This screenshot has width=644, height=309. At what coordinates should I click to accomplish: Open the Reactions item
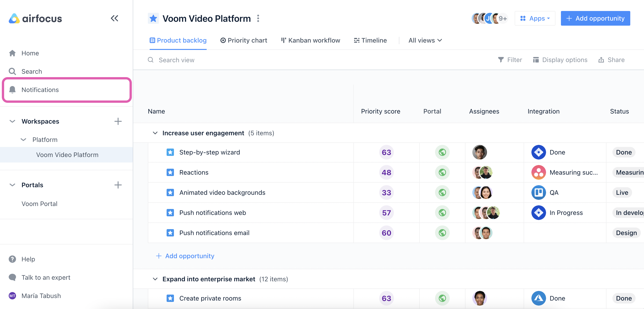(194, 173)
